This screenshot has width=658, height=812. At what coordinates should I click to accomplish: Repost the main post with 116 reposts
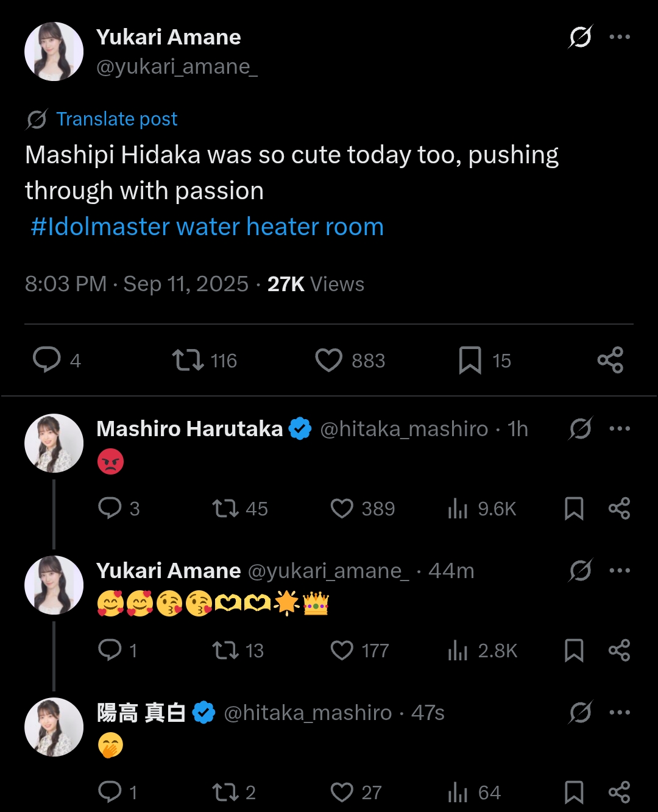[x=188, y=360]
